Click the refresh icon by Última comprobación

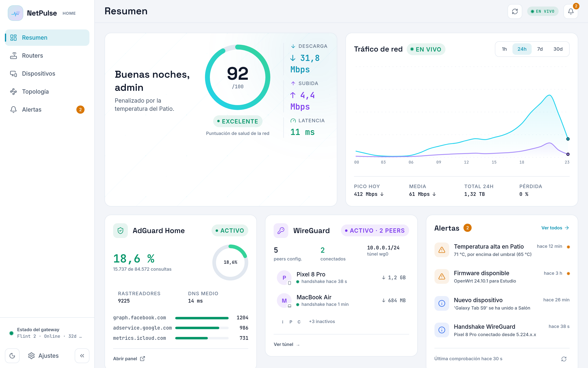pyautogui.click(x=564, y=359)
